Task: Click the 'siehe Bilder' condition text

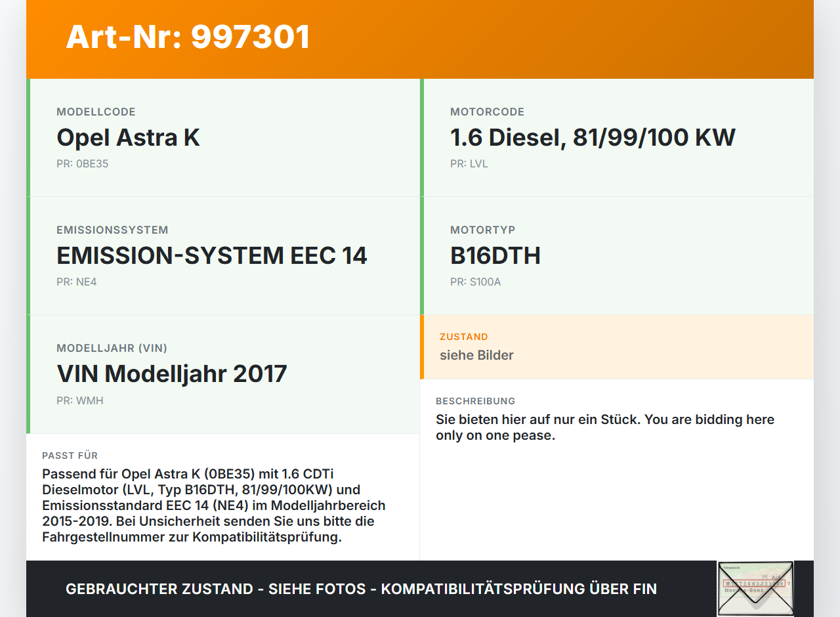Action: [476, 355]
